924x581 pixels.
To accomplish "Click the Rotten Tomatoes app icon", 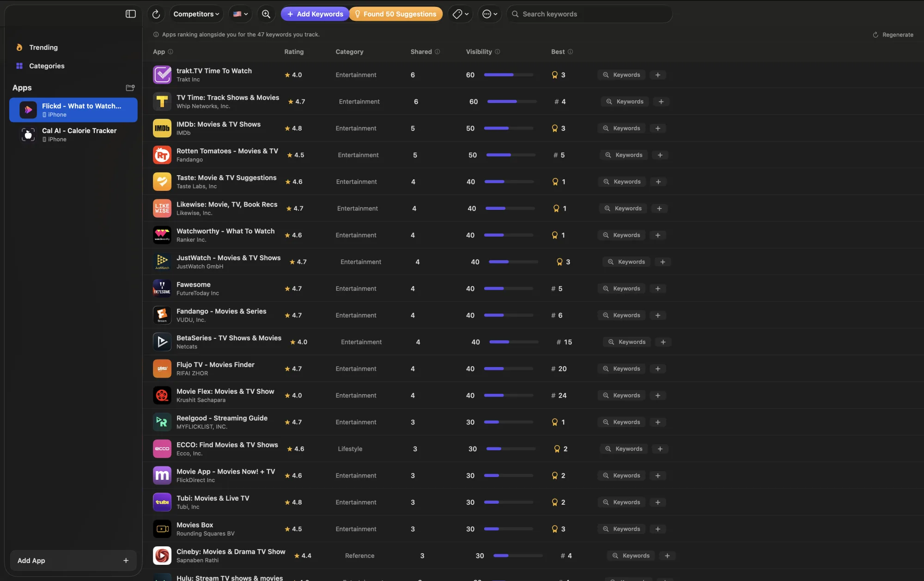I will coord(162,155).
